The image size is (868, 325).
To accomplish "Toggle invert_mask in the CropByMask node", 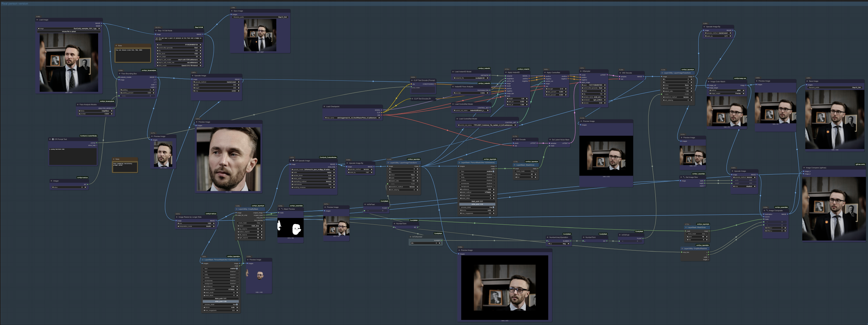I will click(250, 223).
